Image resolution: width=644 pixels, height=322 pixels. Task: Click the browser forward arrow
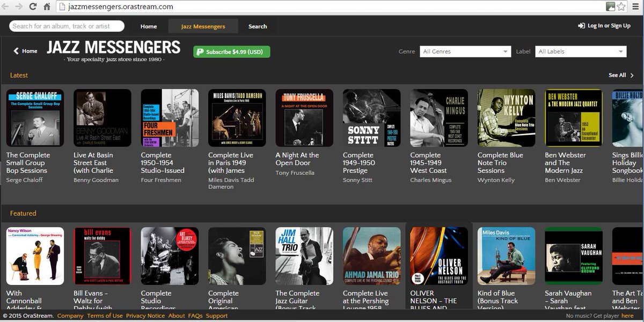click(19, 7)
